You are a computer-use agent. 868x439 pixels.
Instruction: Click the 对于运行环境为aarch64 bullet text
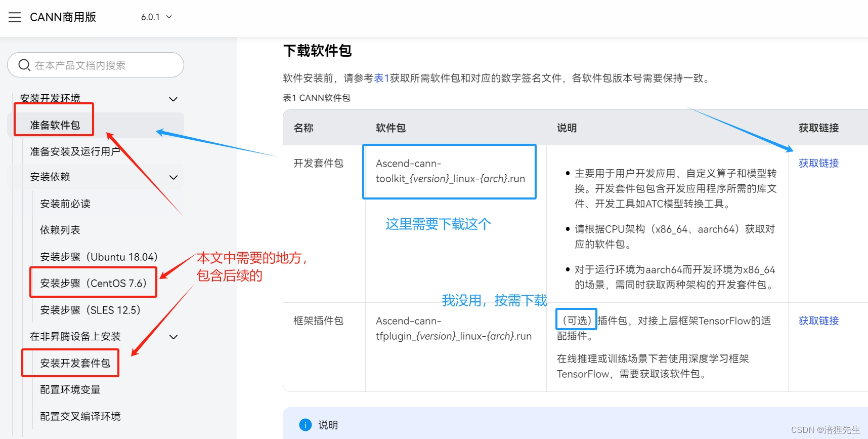point(675,277)
